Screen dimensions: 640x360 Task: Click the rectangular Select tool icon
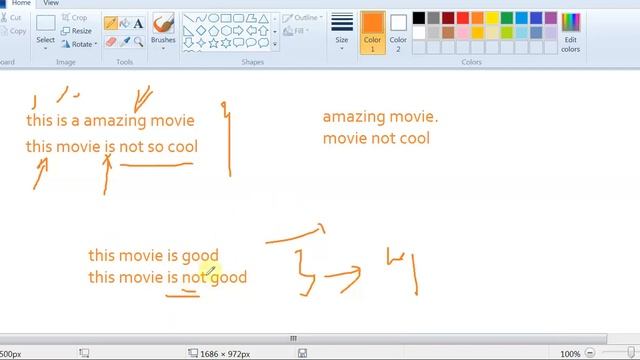(45, 23)
